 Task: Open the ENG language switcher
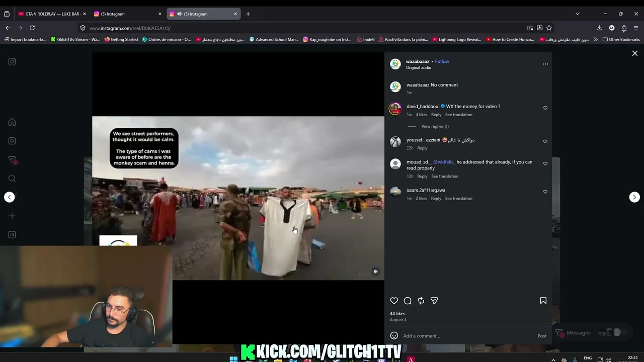pyautogui.click(x=588, y=358)
